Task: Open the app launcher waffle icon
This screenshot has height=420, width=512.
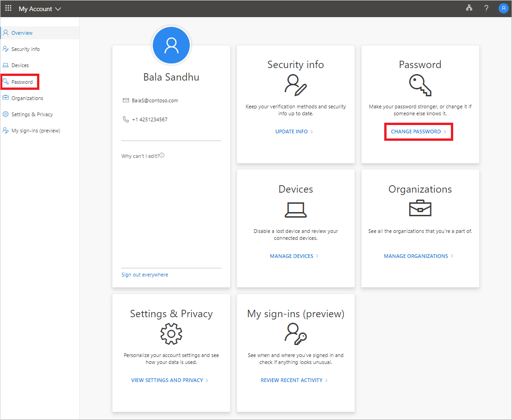Action: click(x=8, y=8)
